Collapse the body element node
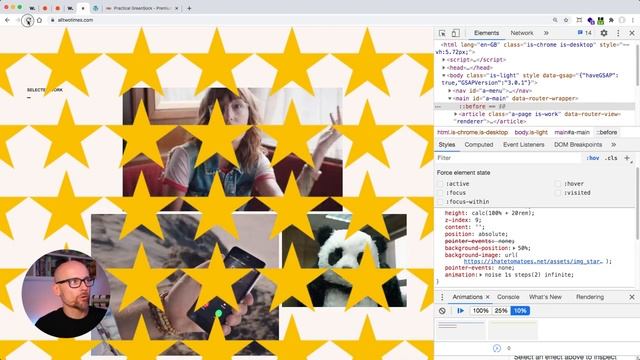Image resolution: width=640 pixels, height=360 pixels. (x=444, y=76)
